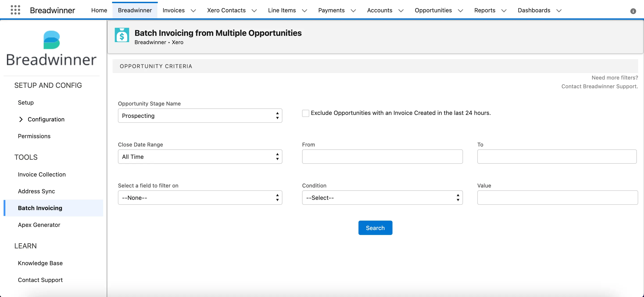Screen dimensions: 644x297
Task: Expand the Dashboards tab chevron
Action: pyautogui.click(x=559, y=11)
